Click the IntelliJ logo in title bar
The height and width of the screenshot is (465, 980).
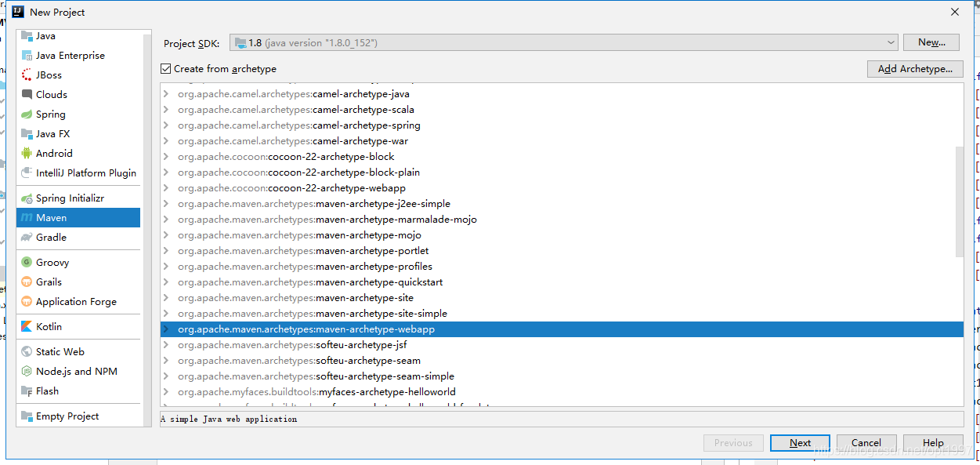(17, 12)
